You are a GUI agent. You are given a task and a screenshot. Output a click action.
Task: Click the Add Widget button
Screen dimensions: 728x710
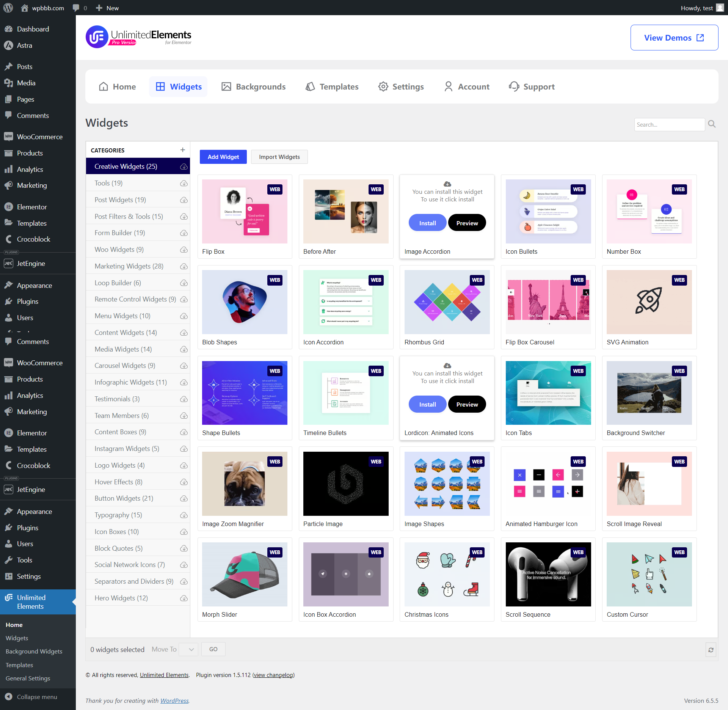(x=223, y=157)
